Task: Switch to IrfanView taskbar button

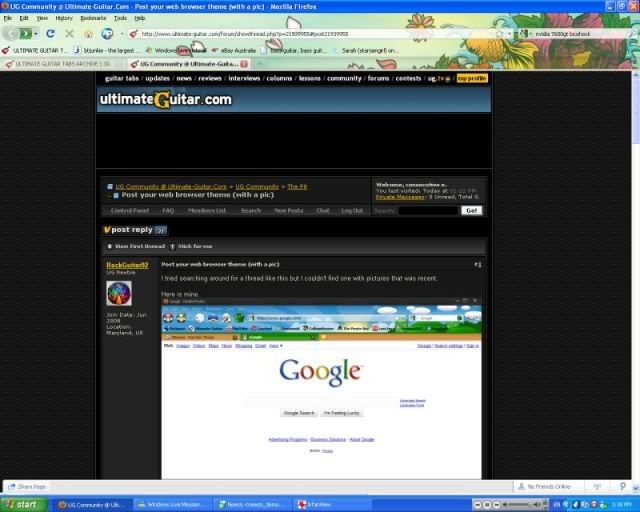Action: [332, 505]
